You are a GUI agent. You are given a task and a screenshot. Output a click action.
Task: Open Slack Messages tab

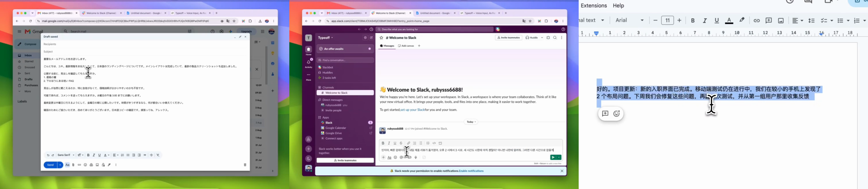point(387,46)
